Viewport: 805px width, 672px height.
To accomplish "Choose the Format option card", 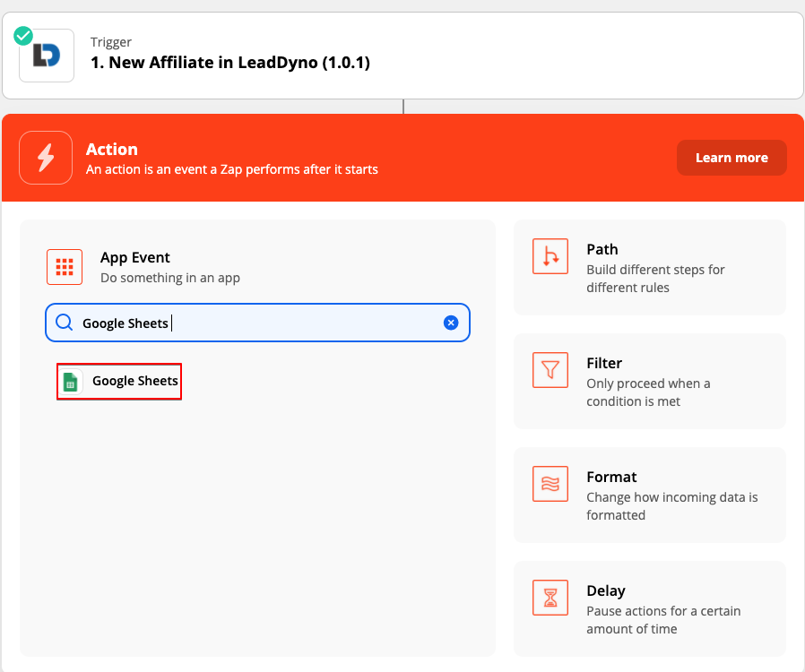I will 650,495.
